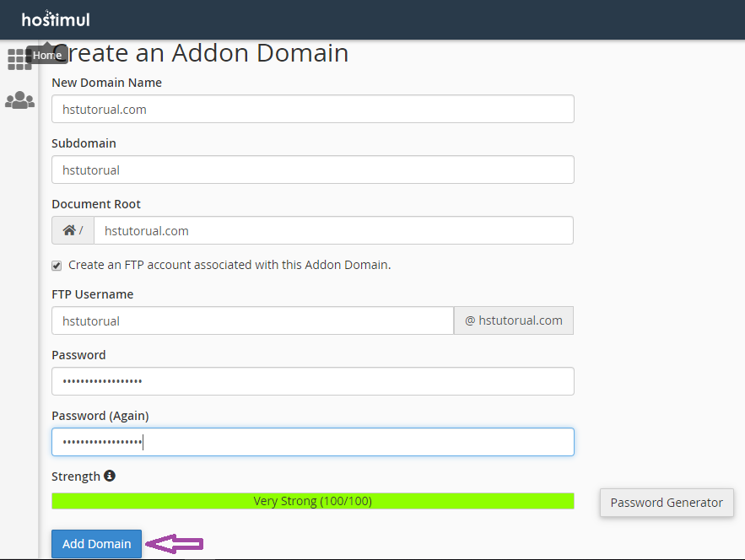Screen dimensions: 745x560
Task: Click the house icon beside Document Root
Action: point(69,230)
